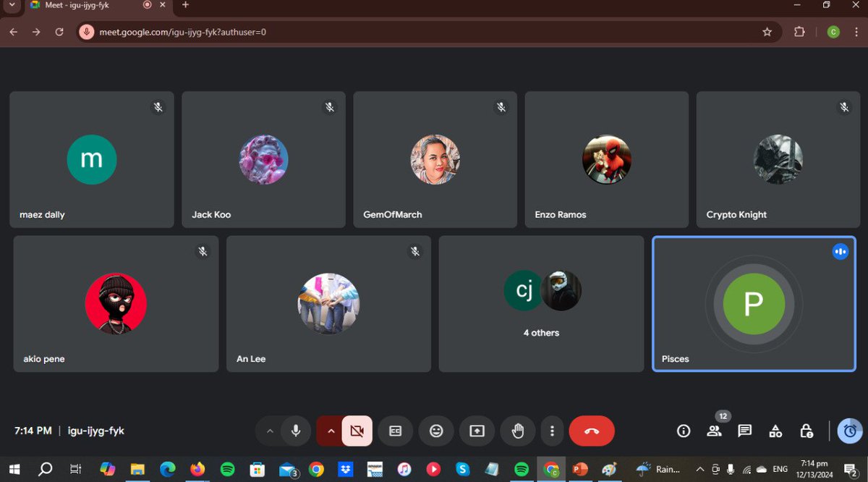Mute your microphone in the call bar

(x=296, y=431)
